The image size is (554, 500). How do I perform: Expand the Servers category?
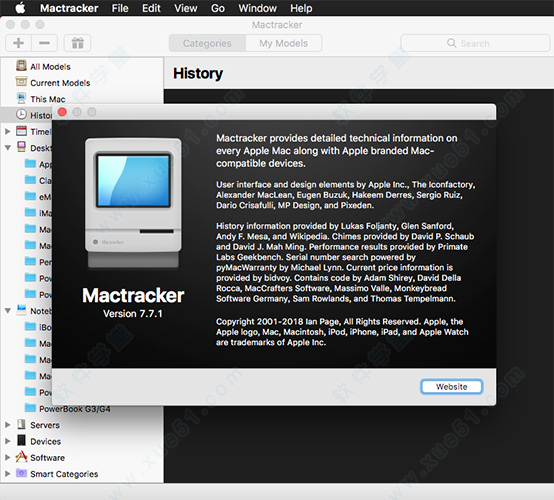[x=7, y=425]
